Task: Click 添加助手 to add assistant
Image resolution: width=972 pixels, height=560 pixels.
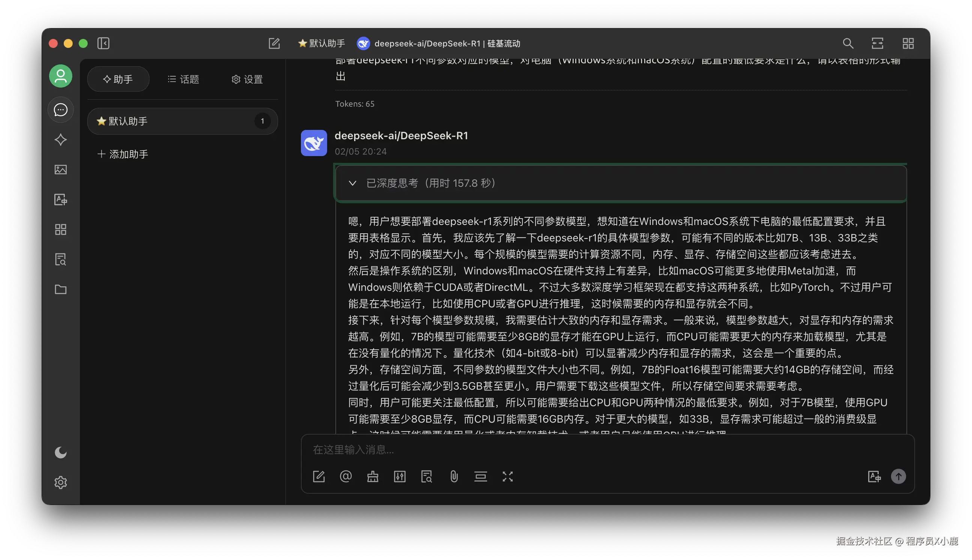Action: click(123, 154)
